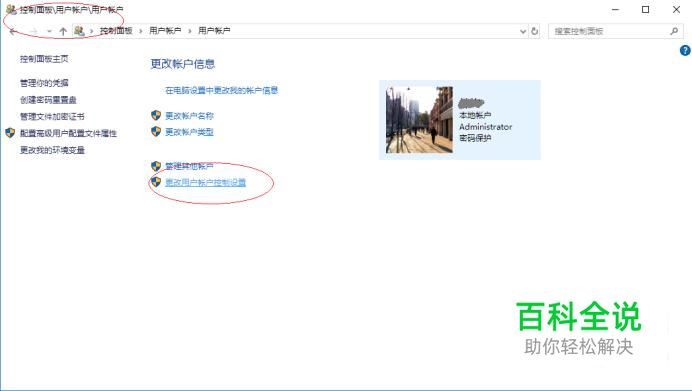Click shield icon beside 更改用户帐户控制设置
This screenshot has width=692, height=391.
click(x=156, y=182)
